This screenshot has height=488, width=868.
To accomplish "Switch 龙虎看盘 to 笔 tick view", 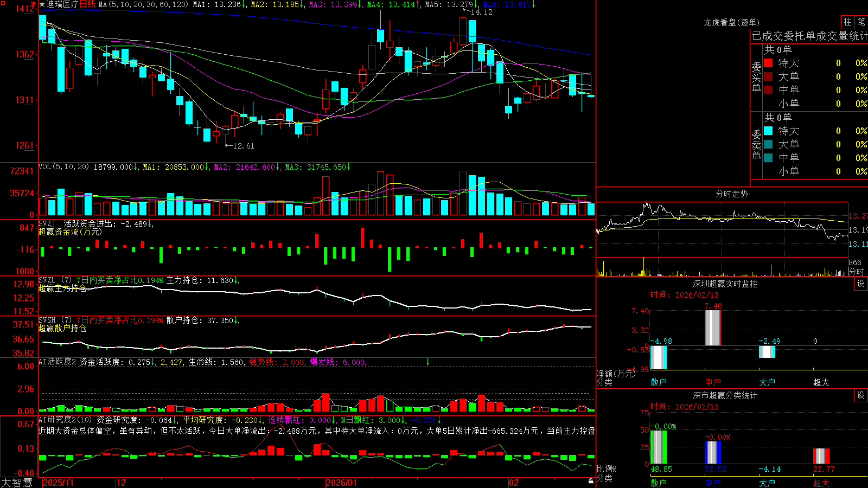I will [x=861, y=22].
